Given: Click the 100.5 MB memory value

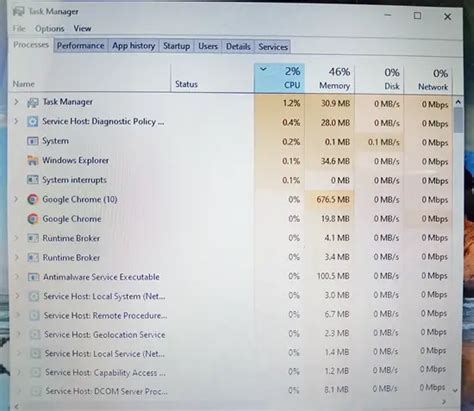Looking at the screenshot, I should click(x=333, y=276).
